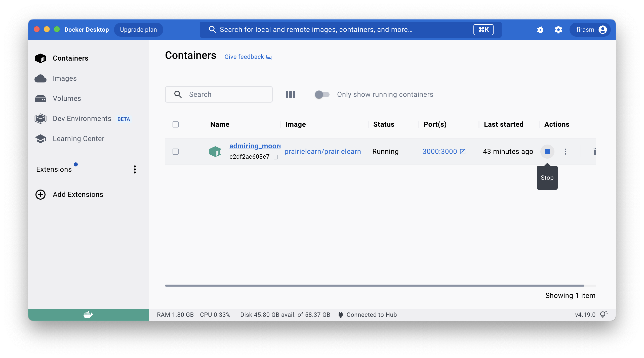Sort by the Status column header
The height and width of the screenshot is (358, 644).
[x=384, y=124]
